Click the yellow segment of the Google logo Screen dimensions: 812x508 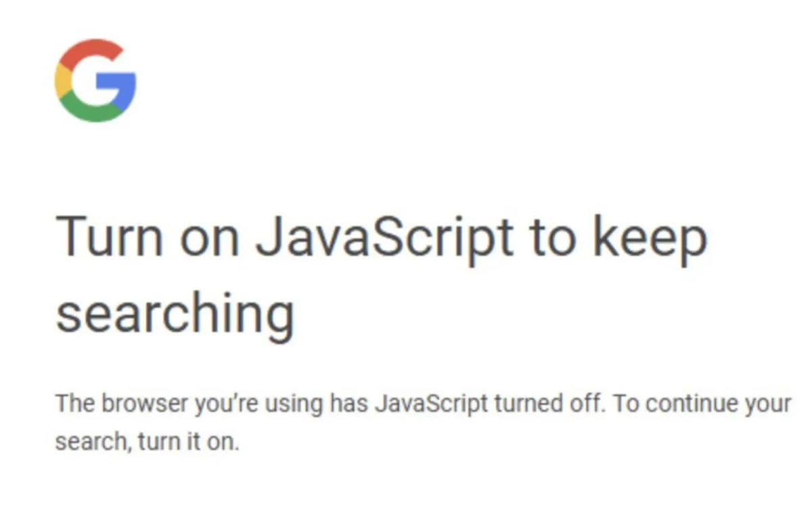click(x=62, y=81)
